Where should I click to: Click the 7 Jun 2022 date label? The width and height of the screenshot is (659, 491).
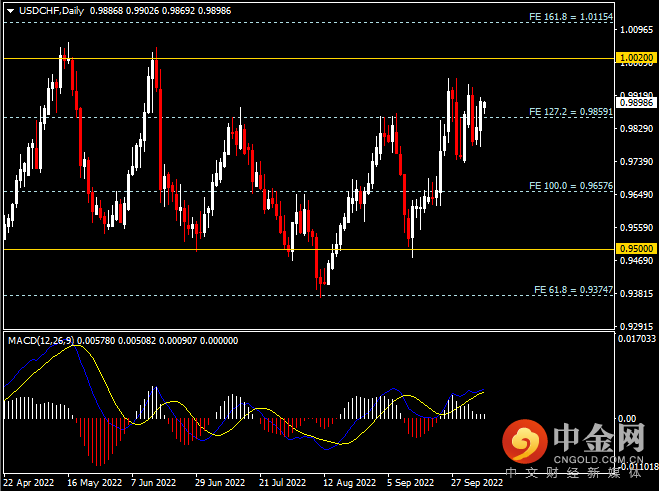point(153,483)
